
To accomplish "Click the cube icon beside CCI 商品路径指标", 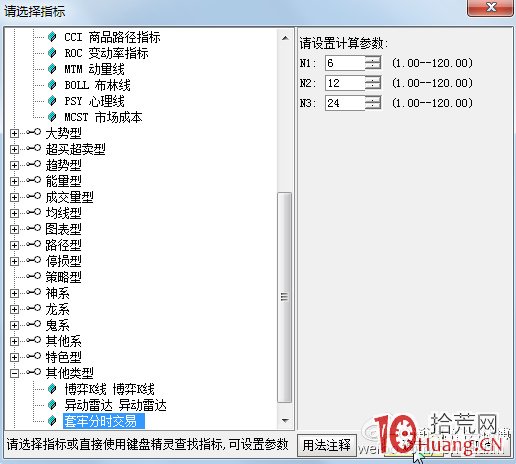I will (x=52, y=37).
